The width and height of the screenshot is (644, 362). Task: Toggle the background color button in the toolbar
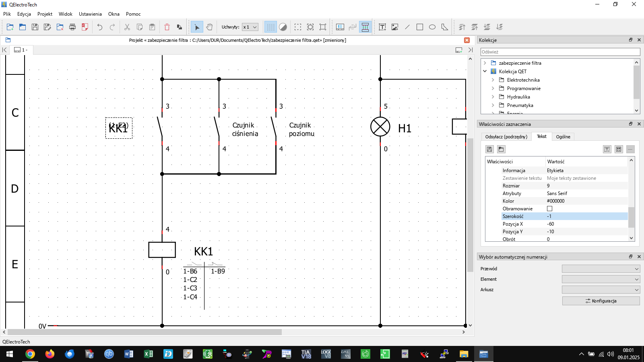tap(283, 27)
